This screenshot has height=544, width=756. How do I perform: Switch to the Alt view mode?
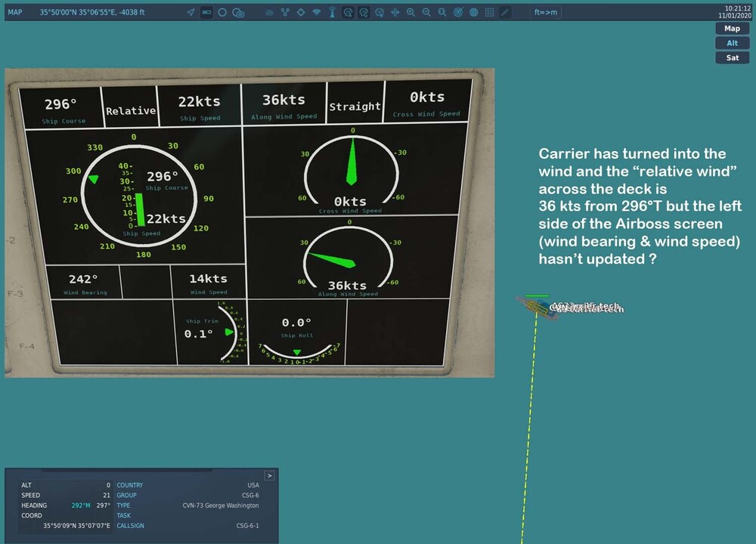point(732,43)
